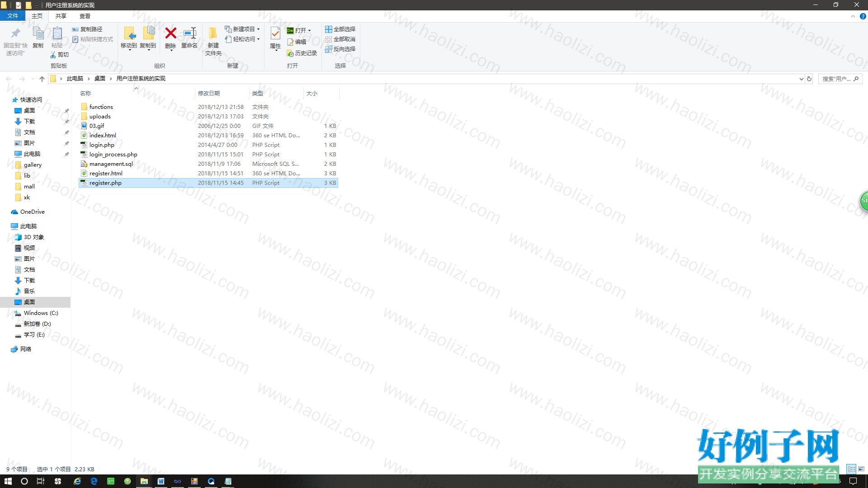The image size is (868, 488).
Task: Expand the breadcrumb chevron after 桌面
Action: 111,79
